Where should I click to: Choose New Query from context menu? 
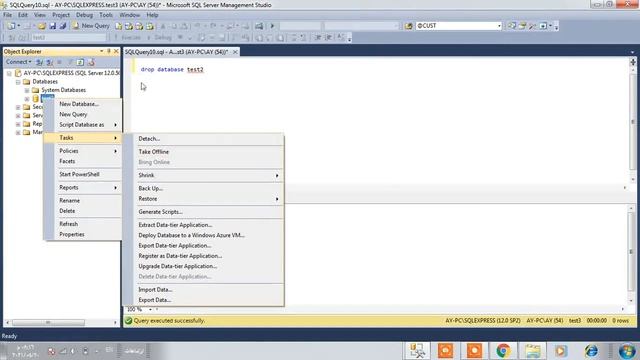(x=83, y=114)
